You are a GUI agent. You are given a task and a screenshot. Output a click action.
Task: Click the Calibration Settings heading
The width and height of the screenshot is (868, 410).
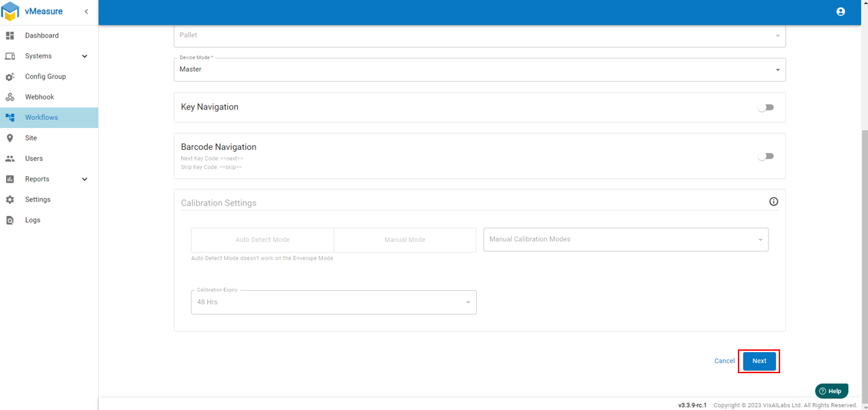(219, 203)
